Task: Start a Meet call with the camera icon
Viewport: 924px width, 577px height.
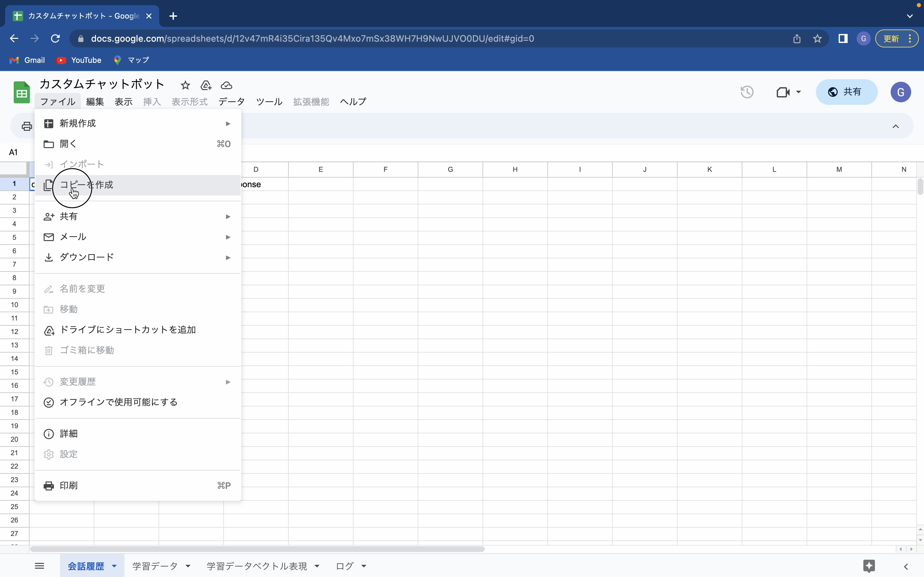Action: (x=783, y=92)
